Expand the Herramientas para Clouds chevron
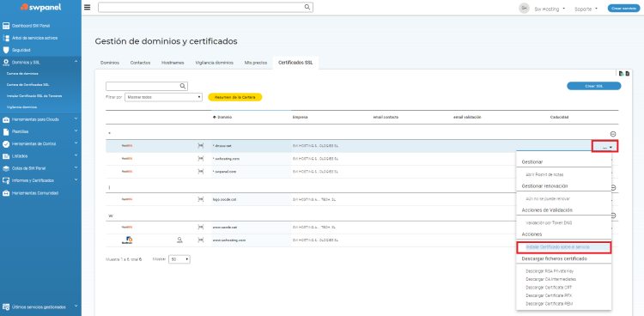 [x=76, y=119]
